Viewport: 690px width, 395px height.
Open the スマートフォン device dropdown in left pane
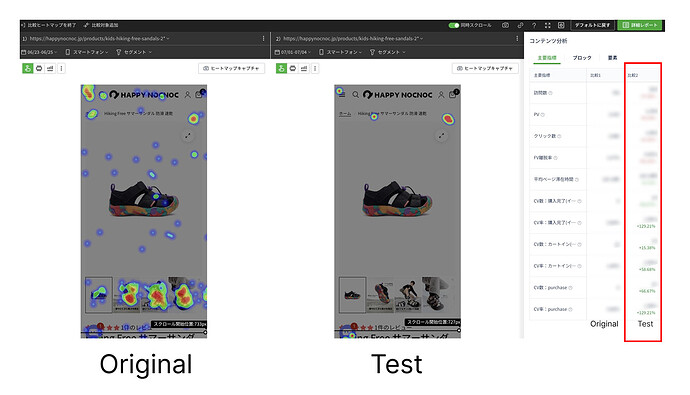coord(87,52)
